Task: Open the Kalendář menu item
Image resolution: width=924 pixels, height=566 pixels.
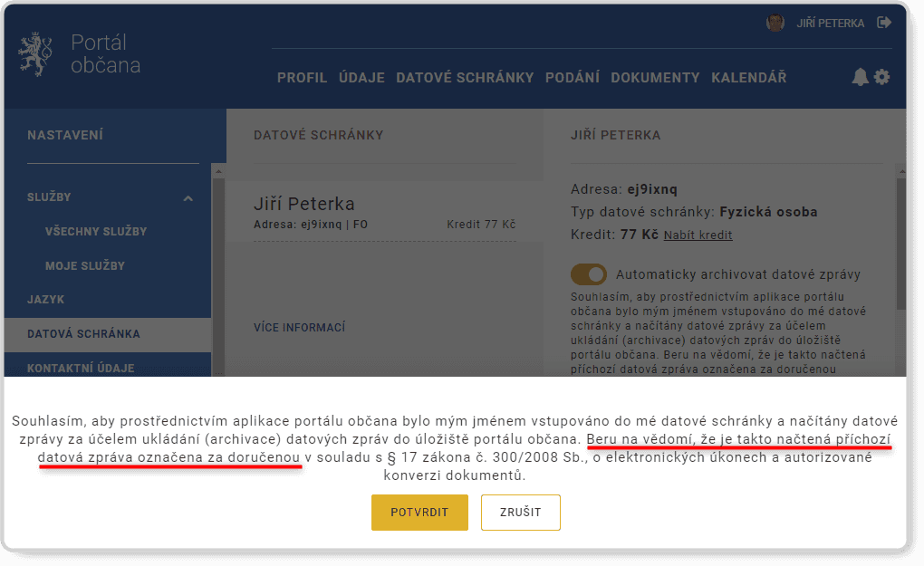Action: (748, 78)
